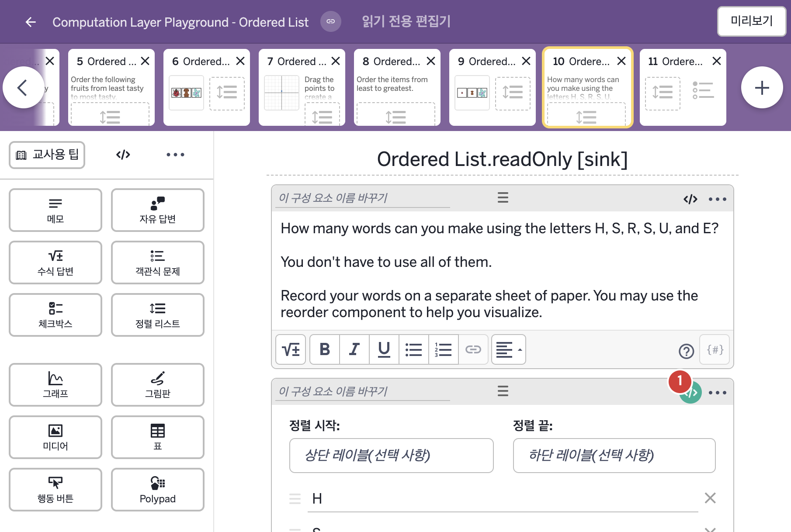Click the 상단 레이블 top label field
Screen dimensions: 791x532
(x=391, y=456)
